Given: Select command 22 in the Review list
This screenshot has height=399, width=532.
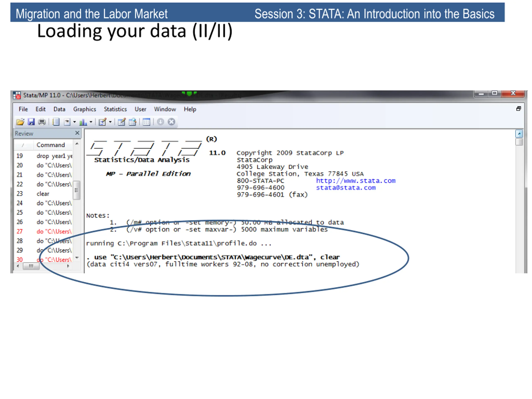Looking at the screenshot, I should (x=43, y=184).
